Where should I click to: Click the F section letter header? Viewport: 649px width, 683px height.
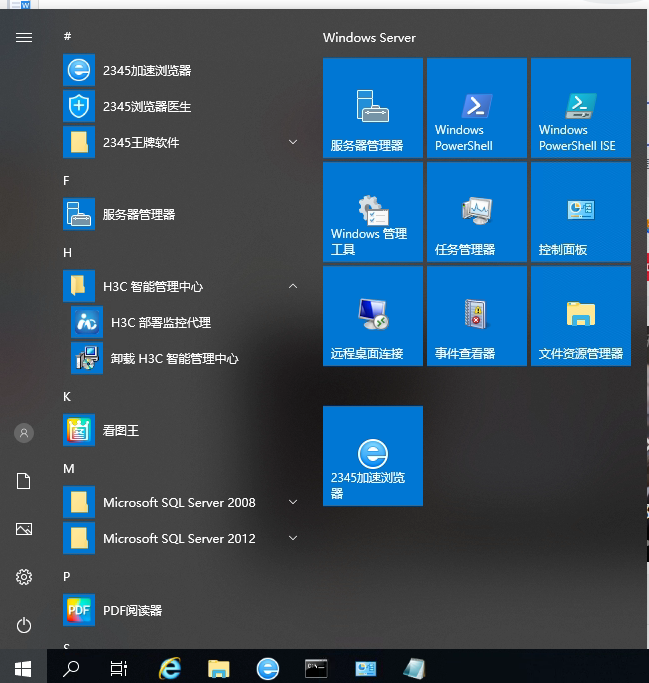[x=66, y=180]
